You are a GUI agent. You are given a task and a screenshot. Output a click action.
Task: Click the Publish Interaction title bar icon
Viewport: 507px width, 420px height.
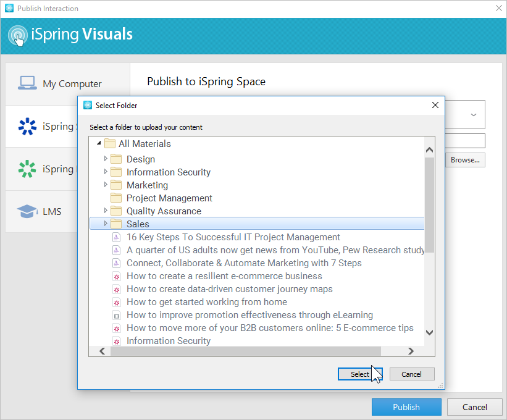click(x=9, y=8)
